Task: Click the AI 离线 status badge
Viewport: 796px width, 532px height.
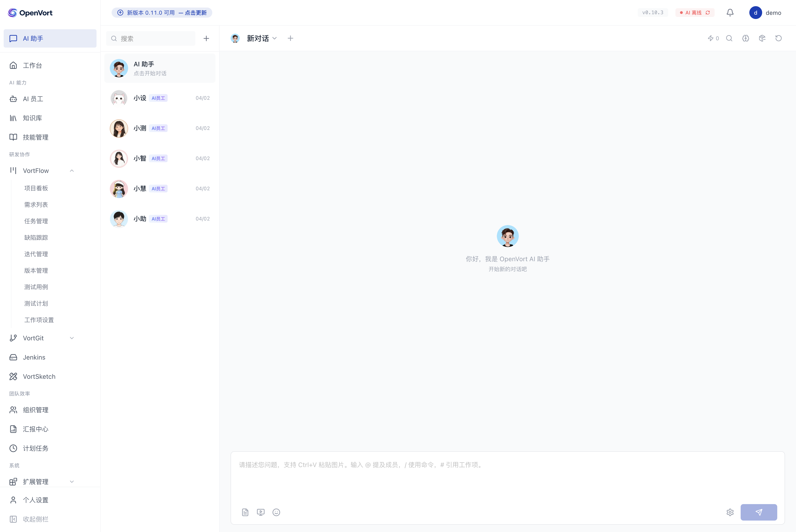Action: 694,13
